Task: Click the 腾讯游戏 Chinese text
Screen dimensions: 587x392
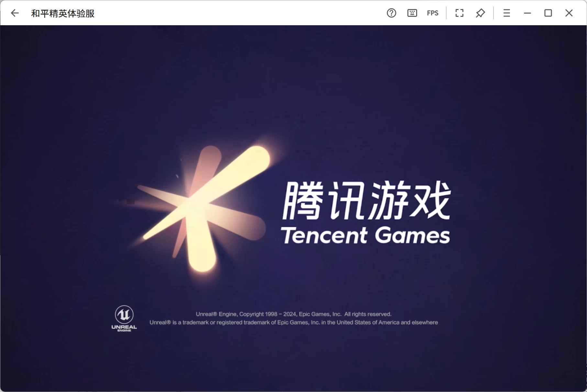Action: point(366,201)
